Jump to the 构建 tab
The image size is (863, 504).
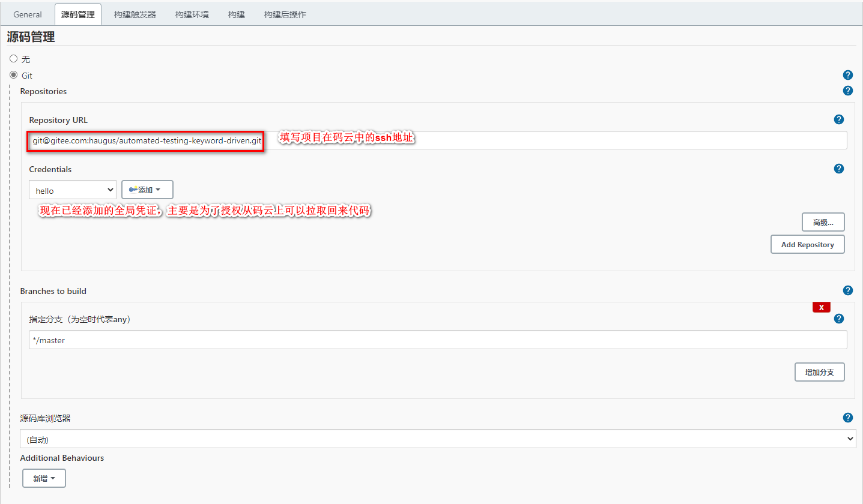237,14
